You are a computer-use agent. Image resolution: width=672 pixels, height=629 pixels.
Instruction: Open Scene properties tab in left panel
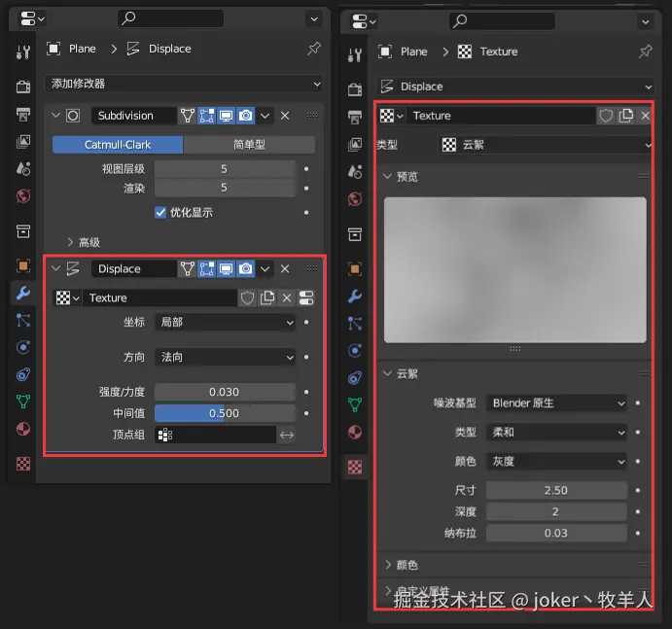[x=23, y=169]
